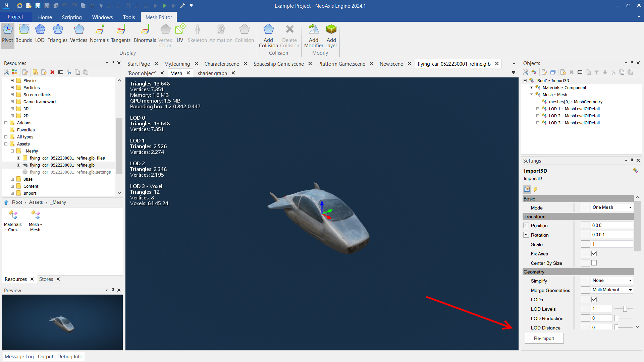
Task: Adjust the LOD Levels slider
Action: [625, 309]
